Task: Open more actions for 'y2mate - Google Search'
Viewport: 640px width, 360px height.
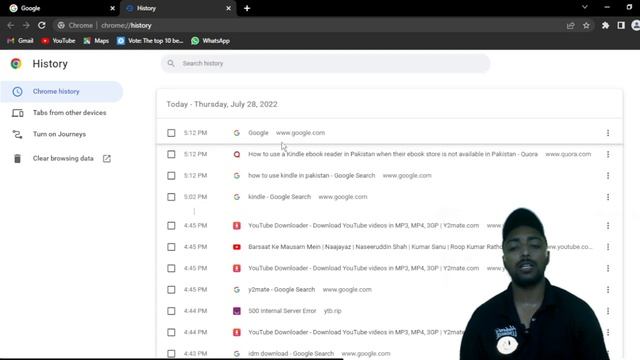Action: point(608,290)
